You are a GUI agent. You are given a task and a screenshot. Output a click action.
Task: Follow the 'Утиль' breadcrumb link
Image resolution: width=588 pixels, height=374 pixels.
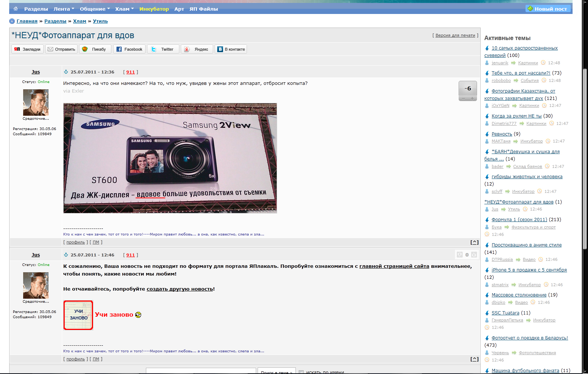tap(100, 21)
